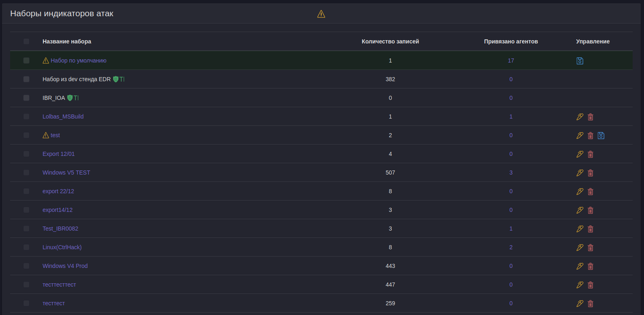This screenshot has height=315, width=644.
Task: Click the Название набора column header
Action: (67, 41)
